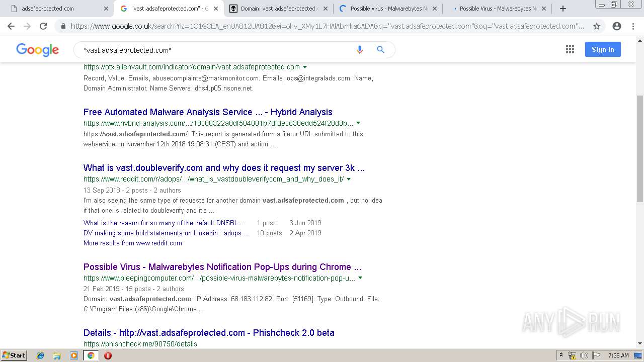Close the Google search tab
This screenshot has width=644, height=362.
[x=216, y=9]
